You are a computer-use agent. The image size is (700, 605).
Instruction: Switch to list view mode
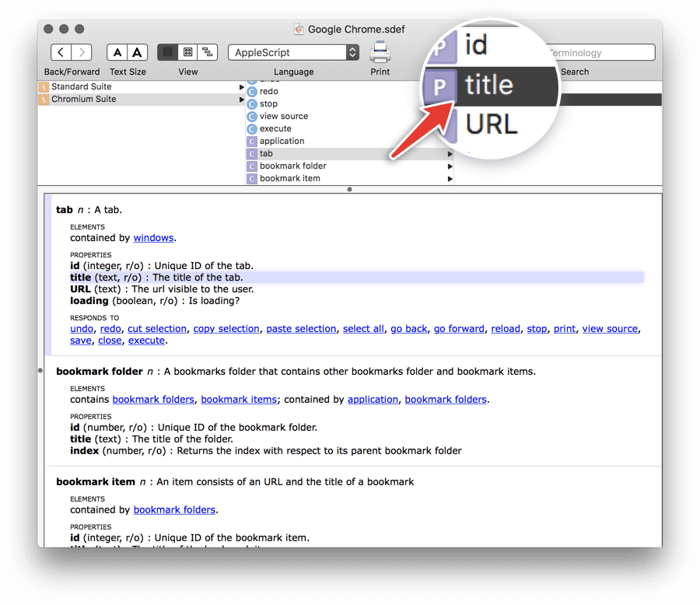tap(167, 52)
